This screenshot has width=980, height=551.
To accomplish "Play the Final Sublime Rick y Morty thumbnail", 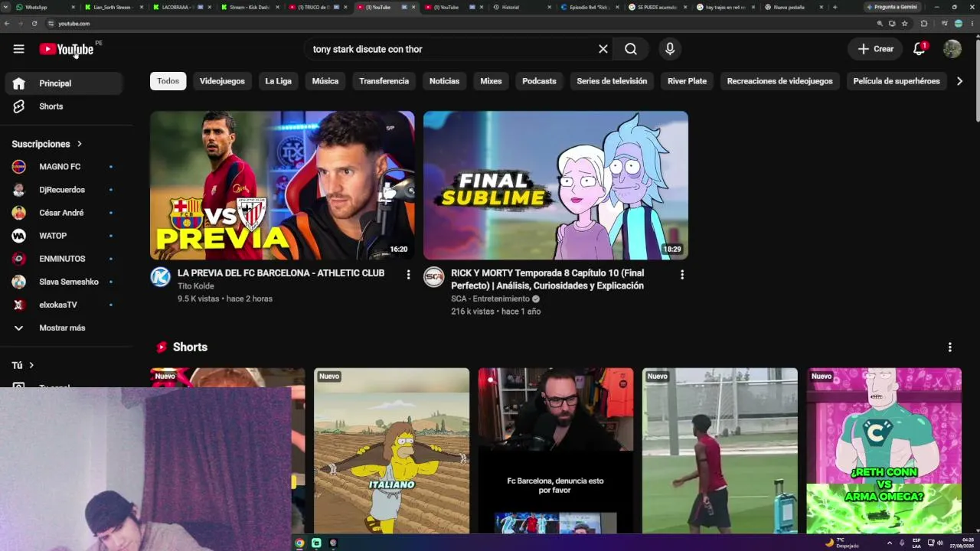I will [555, 185].
